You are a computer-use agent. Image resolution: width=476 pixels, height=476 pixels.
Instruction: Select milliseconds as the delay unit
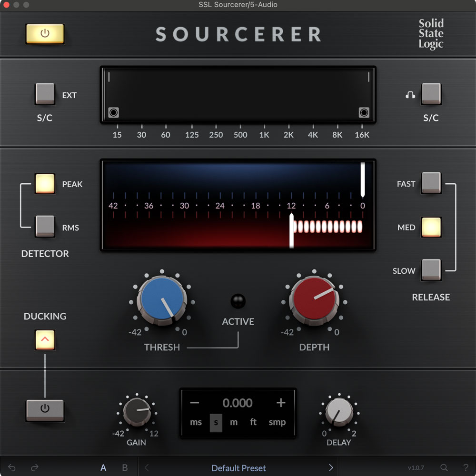tap(196, 422)
